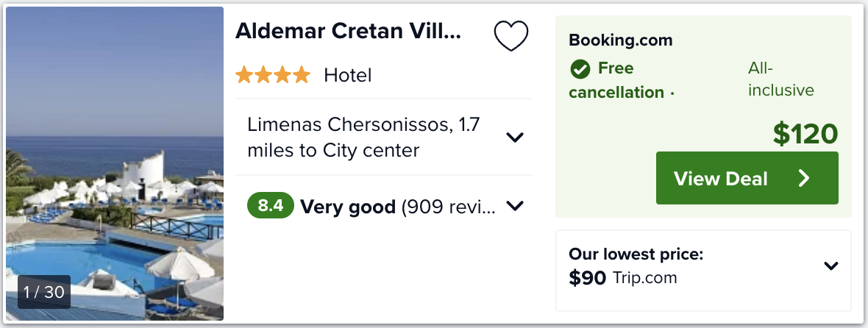Click the Booking.com provider name
The image size is (868, 328).
point(621,40)
